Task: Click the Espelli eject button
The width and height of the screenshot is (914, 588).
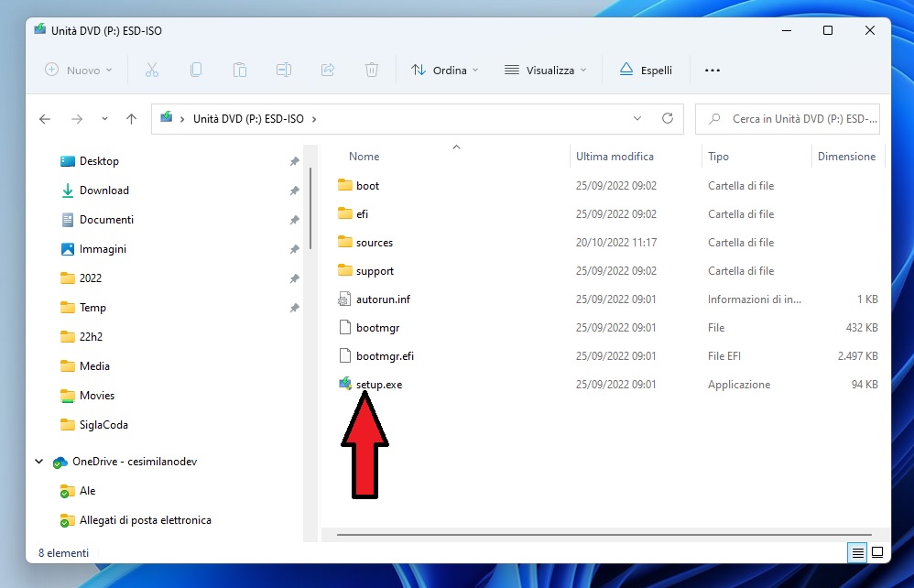Action: point(646,70)
